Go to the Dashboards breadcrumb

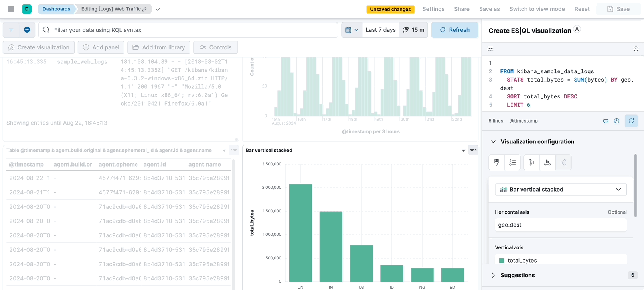click(56, 9)
